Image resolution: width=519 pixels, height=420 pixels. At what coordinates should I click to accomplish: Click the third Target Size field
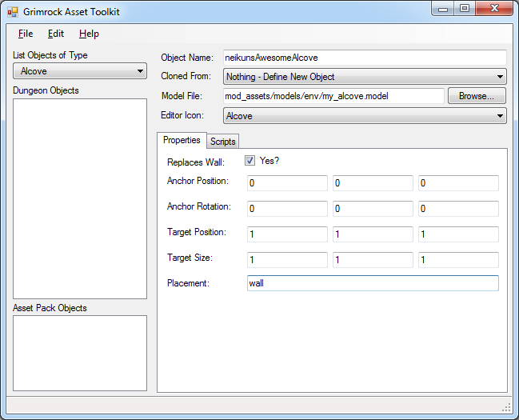point(458,260)
